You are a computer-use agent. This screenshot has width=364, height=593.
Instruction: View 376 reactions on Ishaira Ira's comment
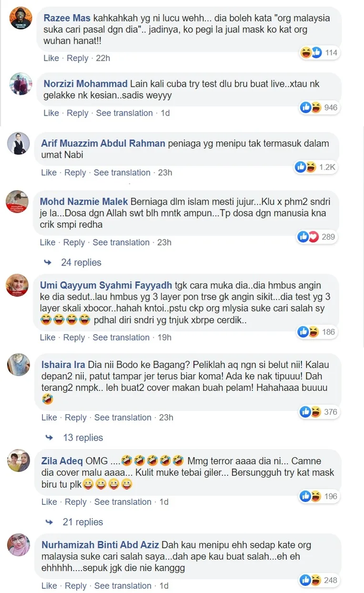point(318,412)
